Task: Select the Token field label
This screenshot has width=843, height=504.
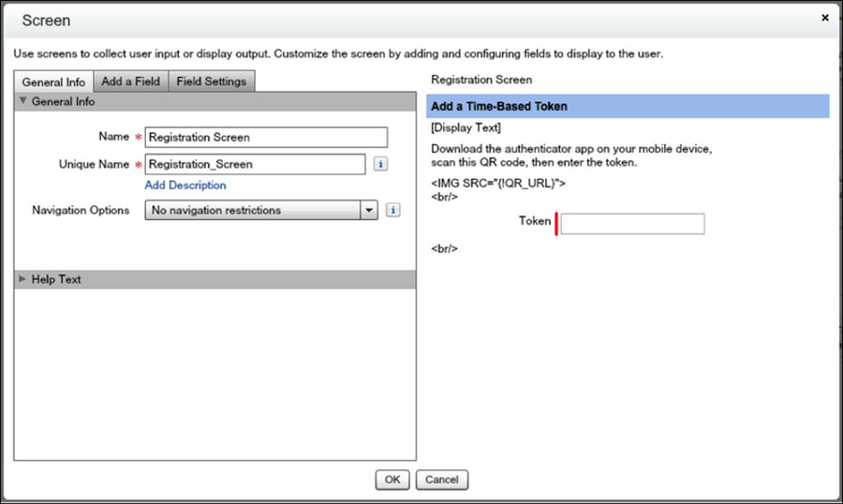Action: pos(535,221)
